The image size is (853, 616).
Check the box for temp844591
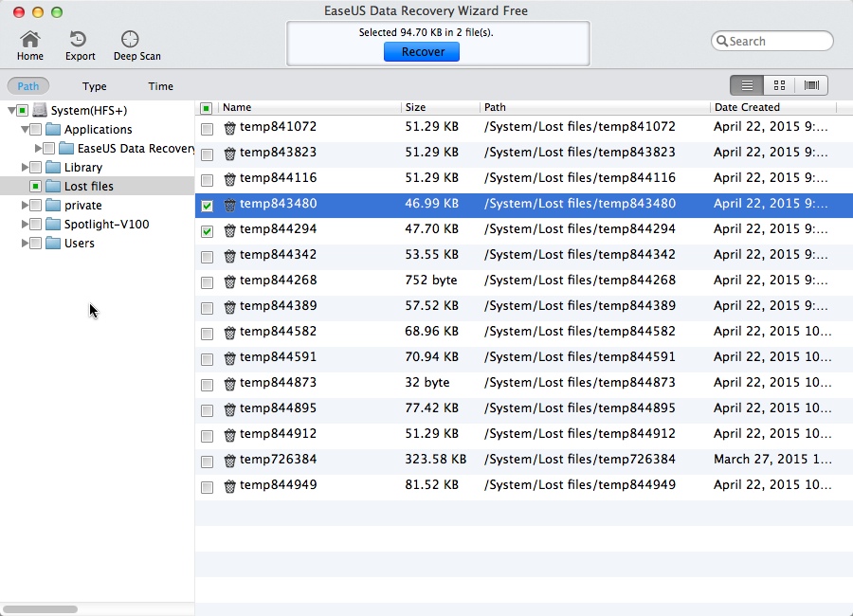(x=207, y=359)
